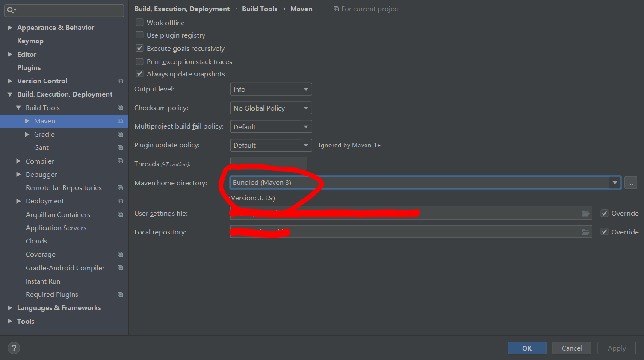
Task: Click the ellipsis browse button for Maven home
Action: coord(631,183)
